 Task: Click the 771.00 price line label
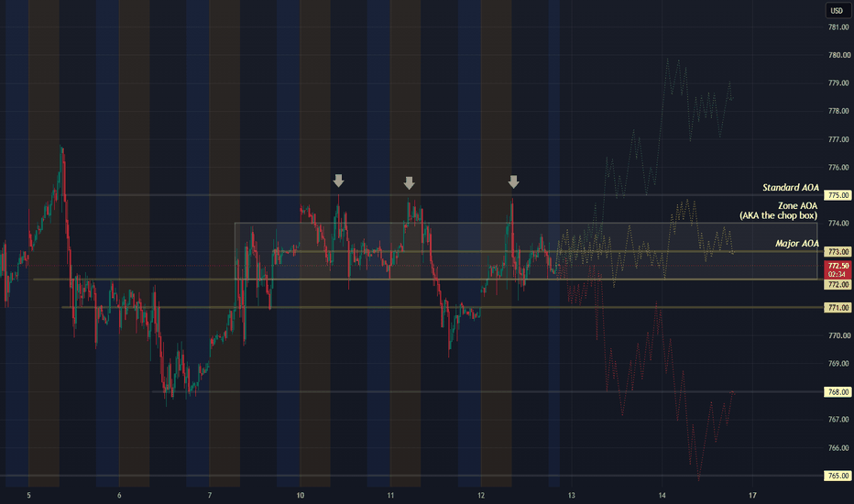point(838,307)
